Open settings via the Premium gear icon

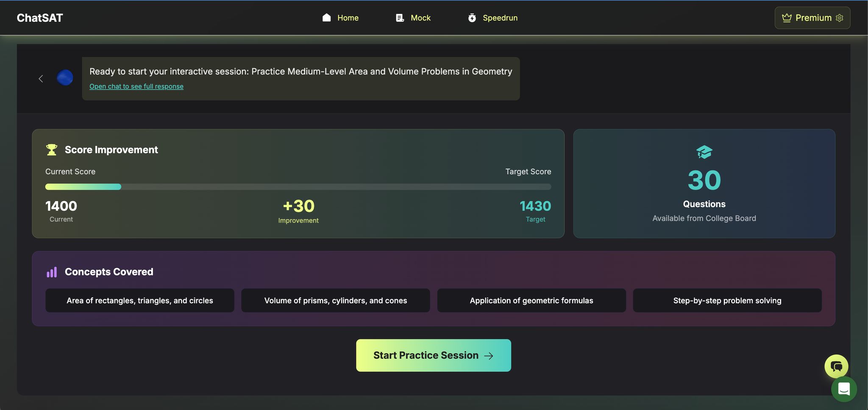tap(840, 18)
